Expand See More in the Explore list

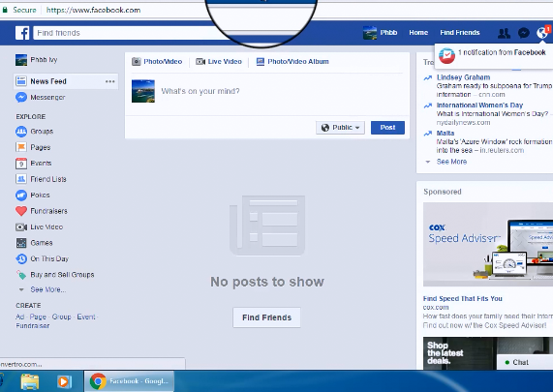tap(48, 289)
